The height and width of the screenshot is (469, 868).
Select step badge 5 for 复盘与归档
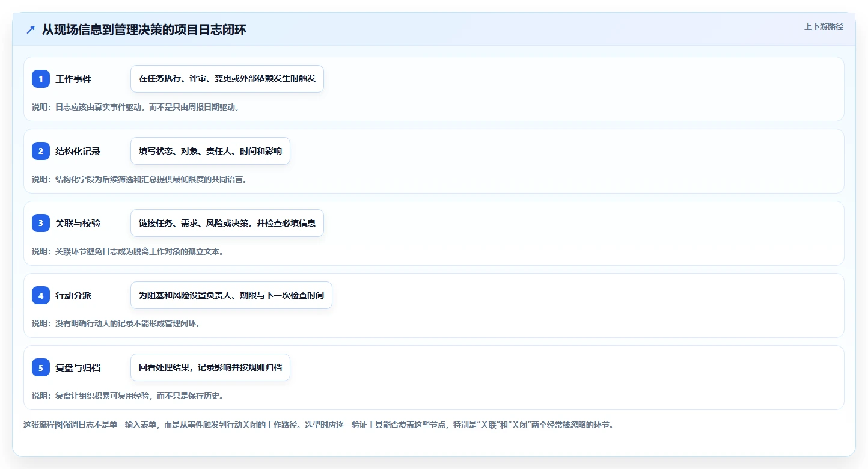pos(41,367)
